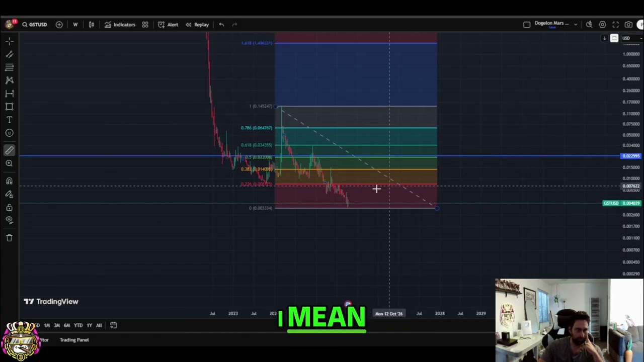Image resolution: width=644 pixels, height=362 pixels.
Task: Select the 3M date range
Action: [57, 325]
